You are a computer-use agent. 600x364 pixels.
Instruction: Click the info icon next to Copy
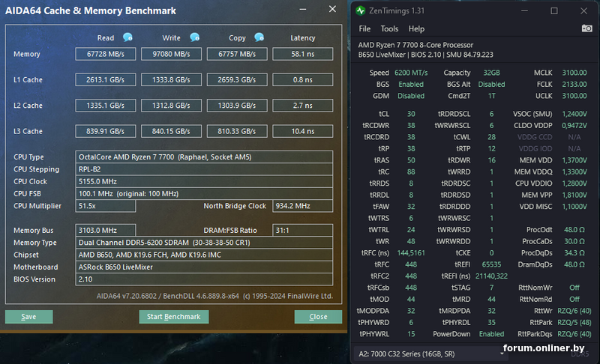[x=259, y=37]
